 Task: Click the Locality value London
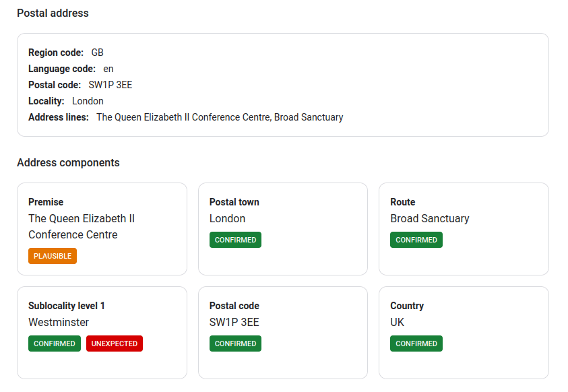tap(88, 101)
